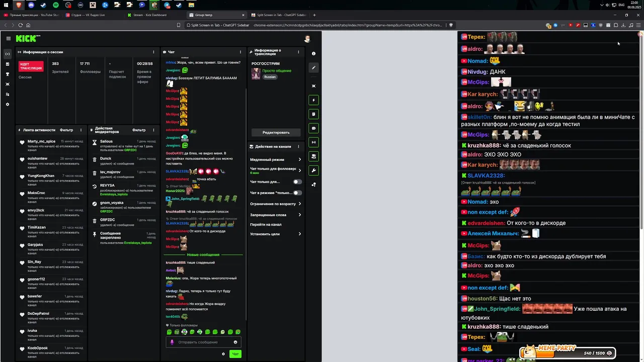
Task: Switch to 'Прямые трансляции - YouTube Studio' tab
Action: 31,15
